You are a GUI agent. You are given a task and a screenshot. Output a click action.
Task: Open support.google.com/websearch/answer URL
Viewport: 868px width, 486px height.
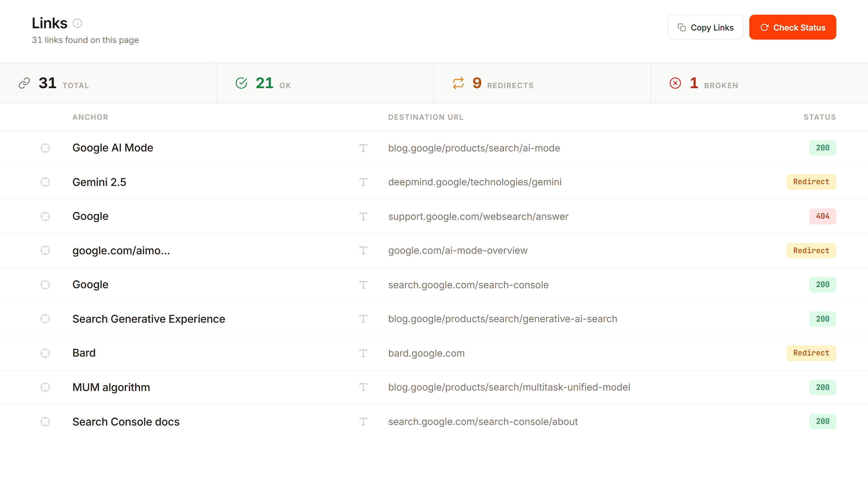click(478, 216)
